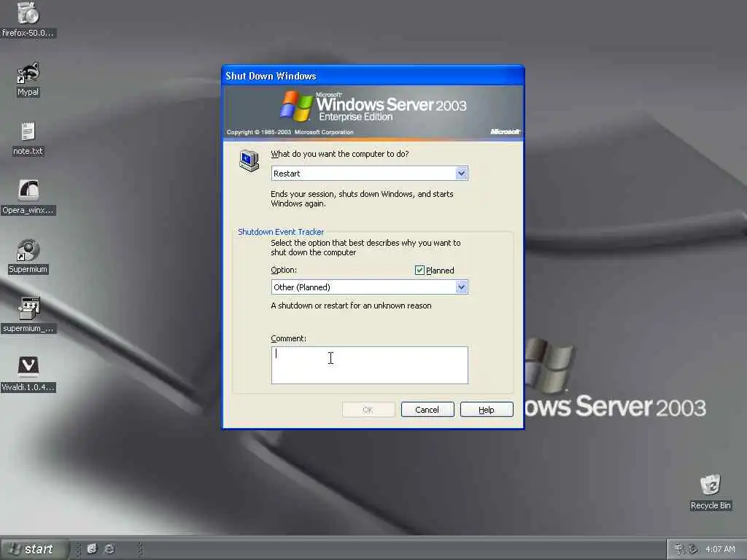The width and height of the screenshot is (747, 560).
Task: Click the "Comment:" label
Action: coord(289,338)
